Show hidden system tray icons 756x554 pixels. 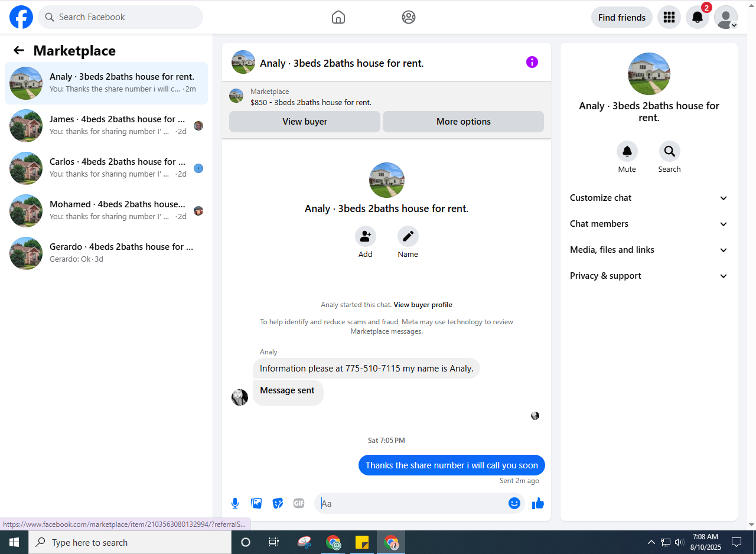pos(651,542)
